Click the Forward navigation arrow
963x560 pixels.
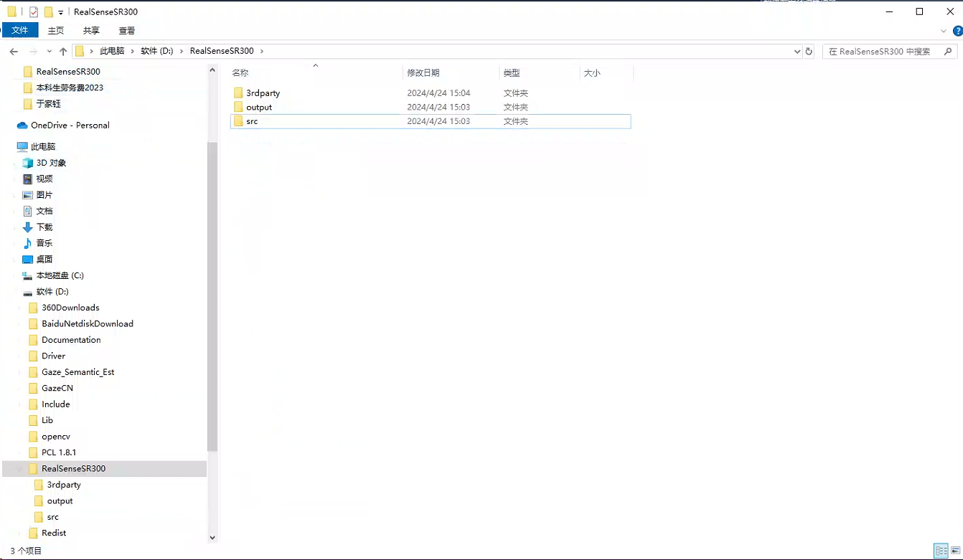[x=33, y=52]
